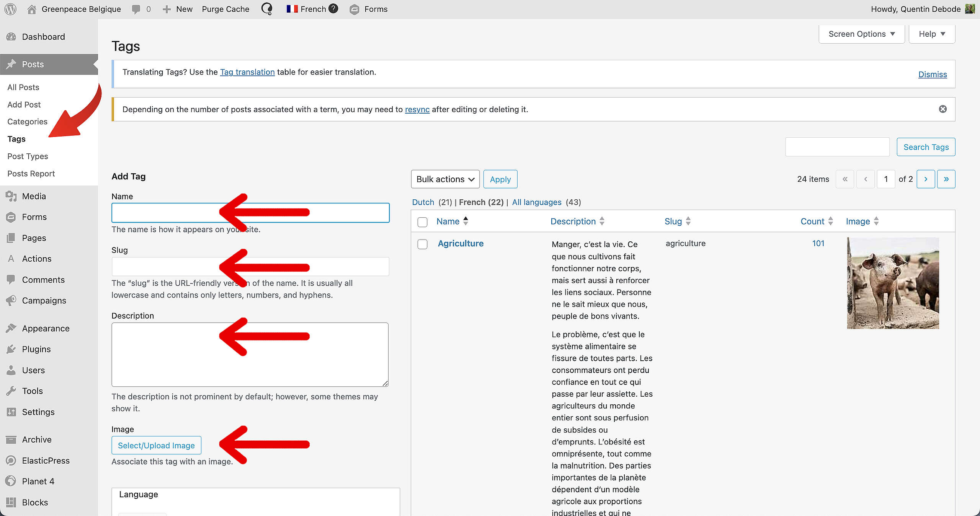Follow the Tag translation link
980x516 pixels.
(x=247, y=72)
